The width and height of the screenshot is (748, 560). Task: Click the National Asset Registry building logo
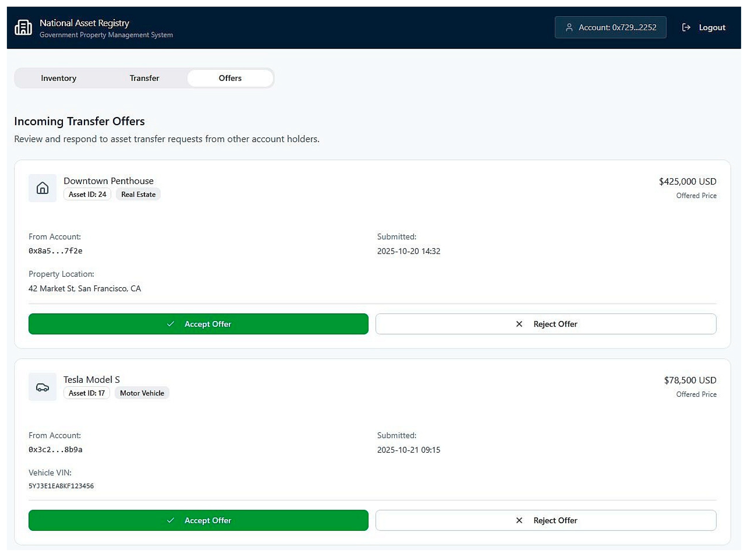(23, 27)
